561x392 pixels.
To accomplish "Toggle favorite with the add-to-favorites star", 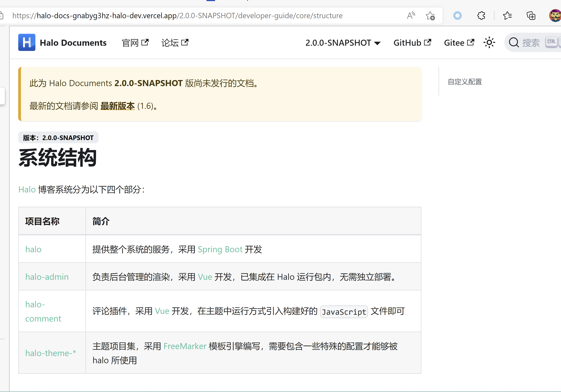I will point(430,15).
